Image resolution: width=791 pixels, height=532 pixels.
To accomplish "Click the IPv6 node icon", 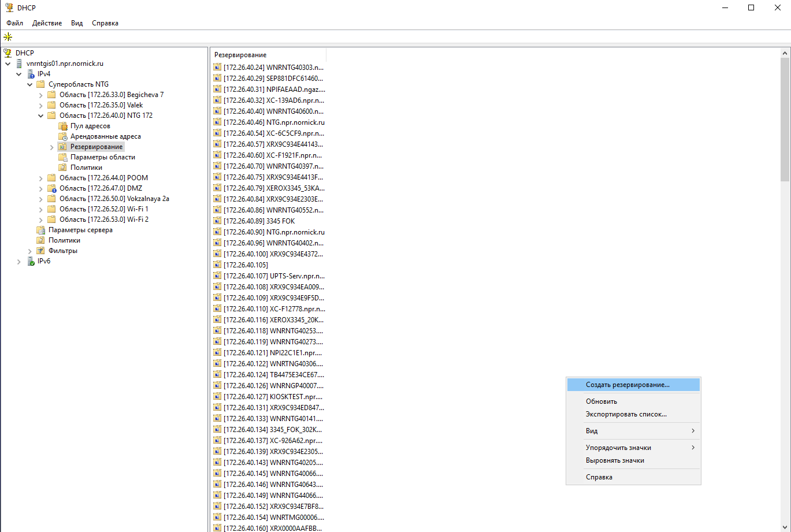I will tap(31, 261).
